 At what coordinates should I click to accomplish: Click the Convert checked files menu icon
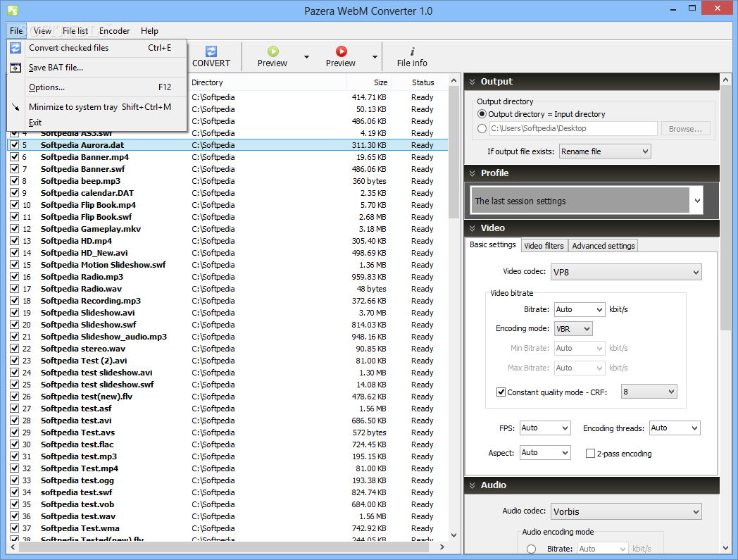pos(15,48)
